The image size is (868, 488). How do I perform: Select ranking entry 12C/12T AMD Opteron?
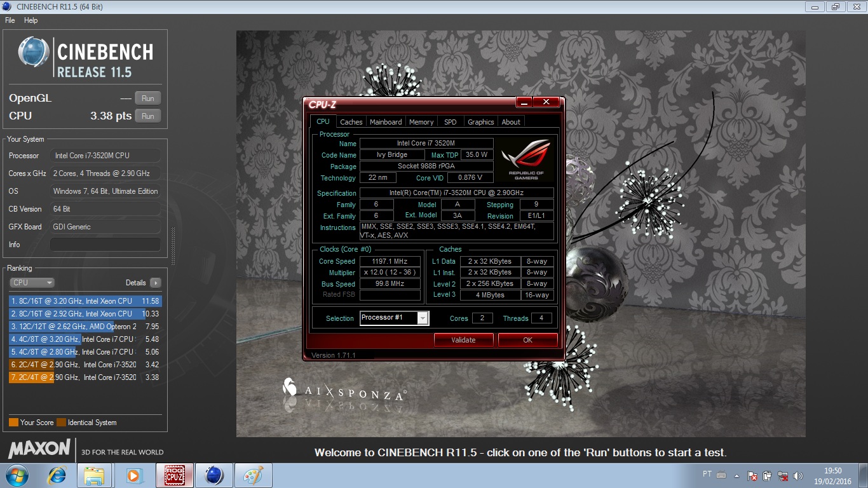point(85,327)
